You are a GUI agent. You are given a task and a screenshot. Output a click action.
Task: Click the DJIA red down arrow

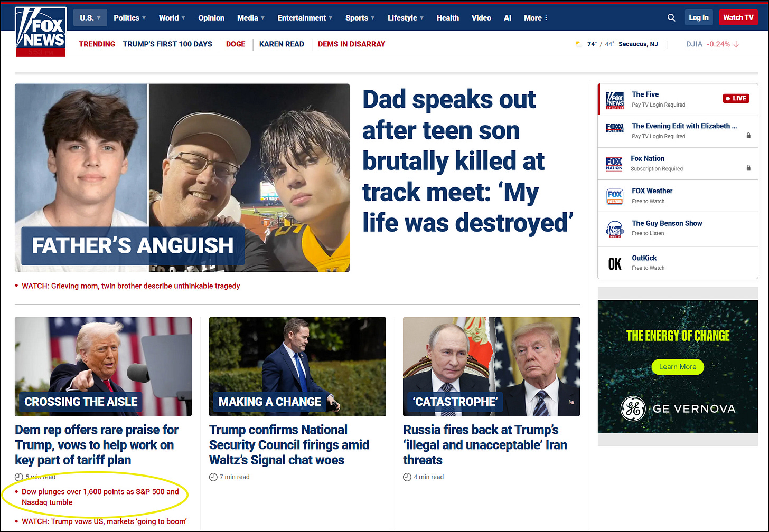point(736,44)
